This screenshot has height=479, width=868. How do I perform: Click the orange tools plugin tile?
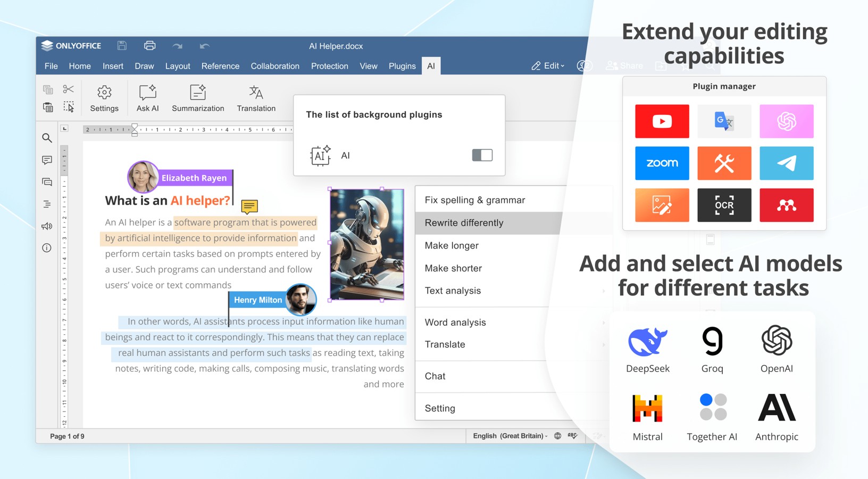(724, 163)
